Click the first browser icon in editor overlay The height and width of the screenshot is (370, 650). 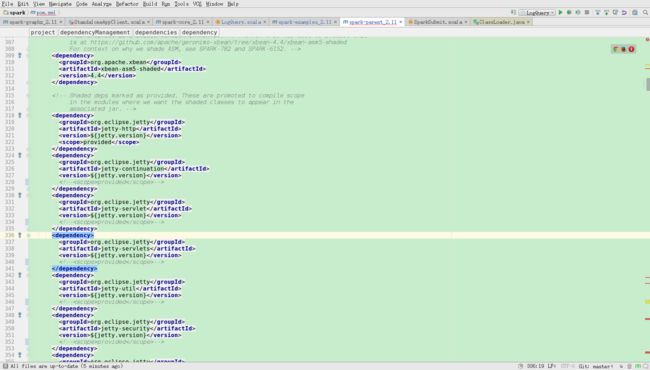[616, 49]
